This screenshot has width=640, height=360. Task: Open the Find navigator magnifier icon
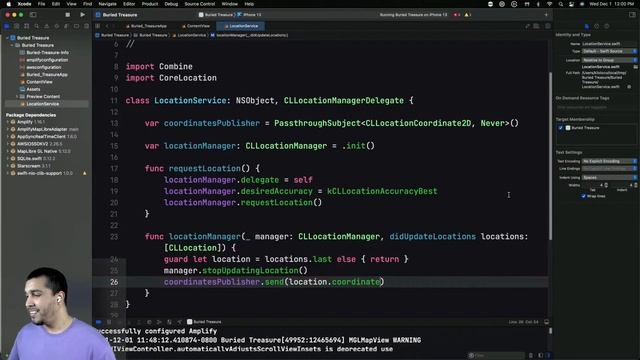[x=37, y=26]
